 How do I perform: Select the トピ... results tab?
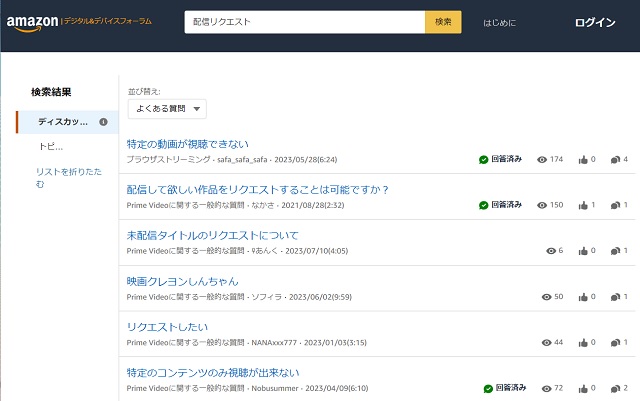[x=51, y=146]
